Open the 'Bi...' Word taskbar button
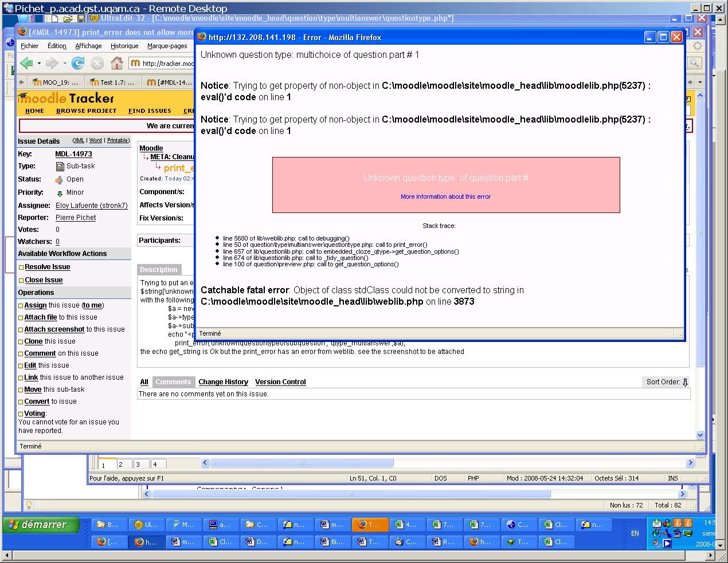The height and width of the screenshot is (563, 728). pos(333,542)
